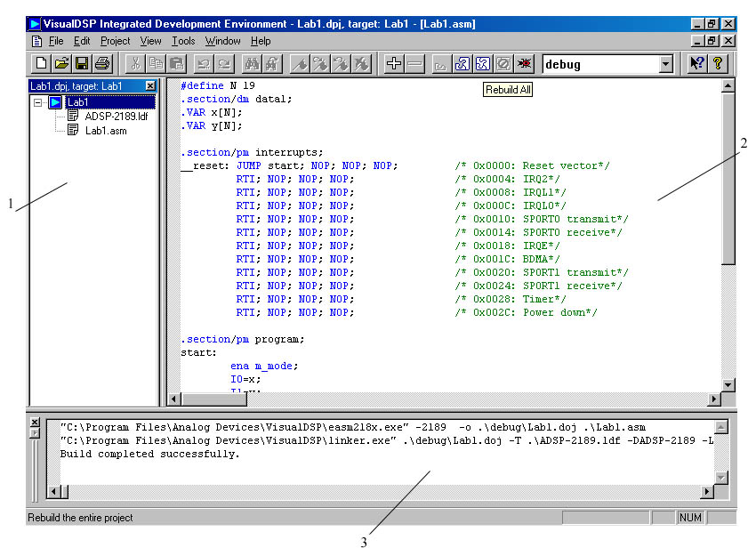Launch the debugger with the bug icon
The image size is (756, 556).
click(x=525, y=64)
